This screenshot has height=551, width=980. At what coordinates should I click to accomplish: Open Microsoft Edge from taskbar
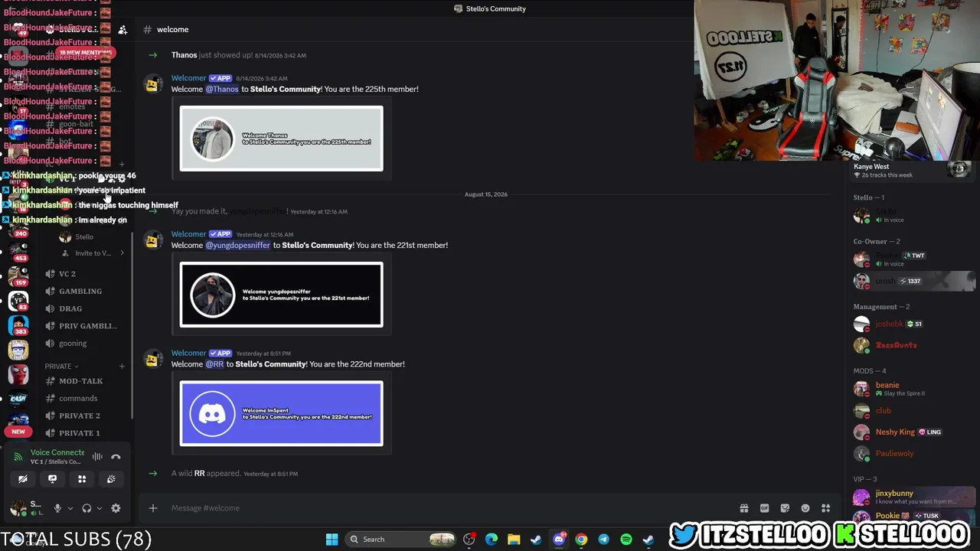pyautogui.click(x=492, y=540)
